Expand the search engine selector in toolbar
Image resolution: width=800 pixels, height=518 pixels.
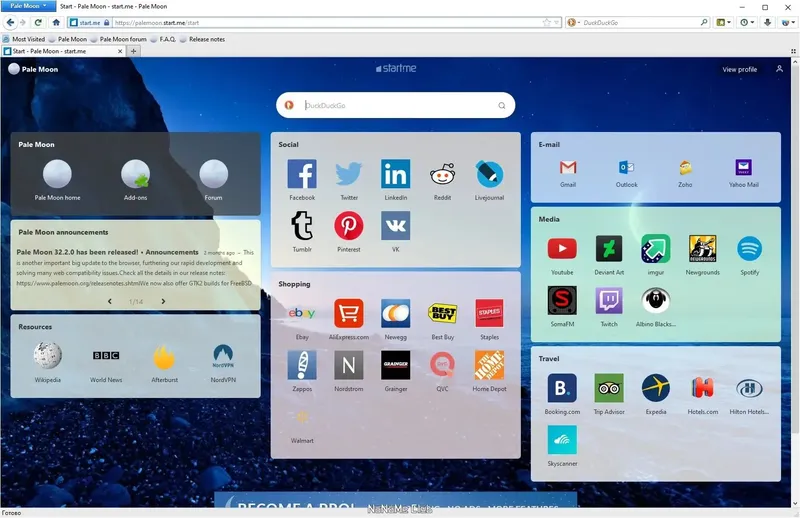point(574,22)
